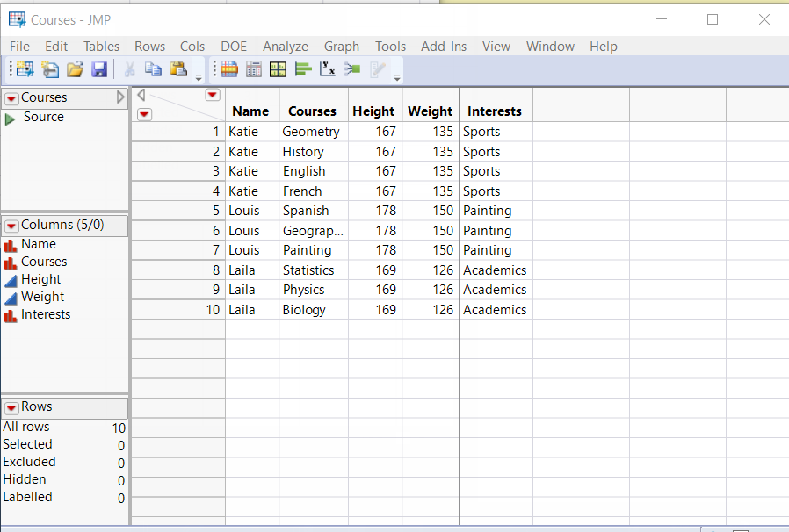Open the Rows panel red triangle menu
The width and height of the screenshot is (789, 532).
(x=11, y=407)
